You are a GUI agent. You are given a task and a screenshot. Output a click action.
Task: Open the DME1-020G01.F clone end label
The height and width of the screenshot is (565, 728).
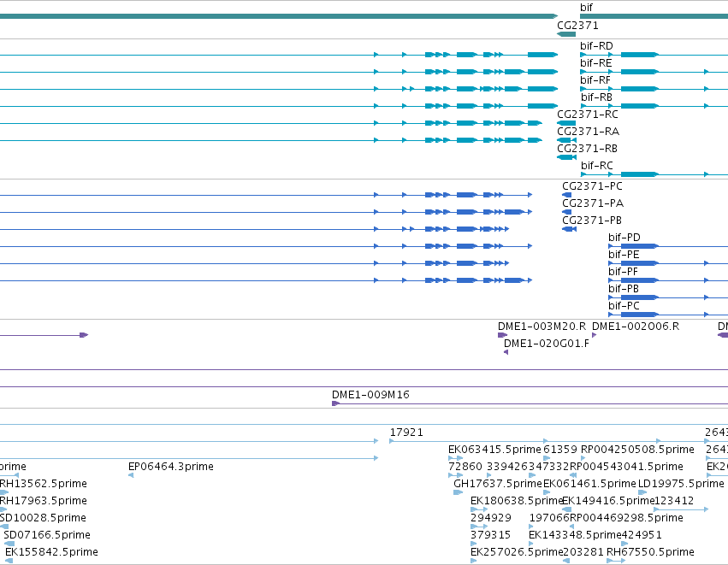point(547,344)
